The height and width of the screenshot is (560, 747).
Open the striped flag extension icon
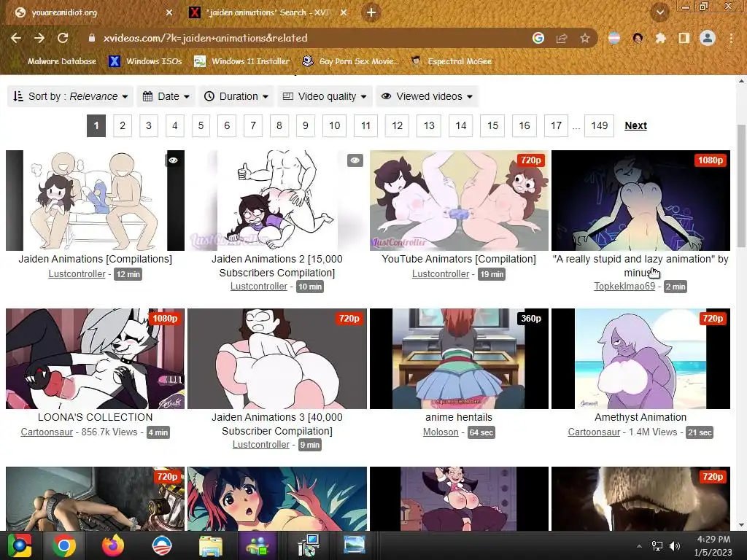pyautogui.click(x=614, y=38)
